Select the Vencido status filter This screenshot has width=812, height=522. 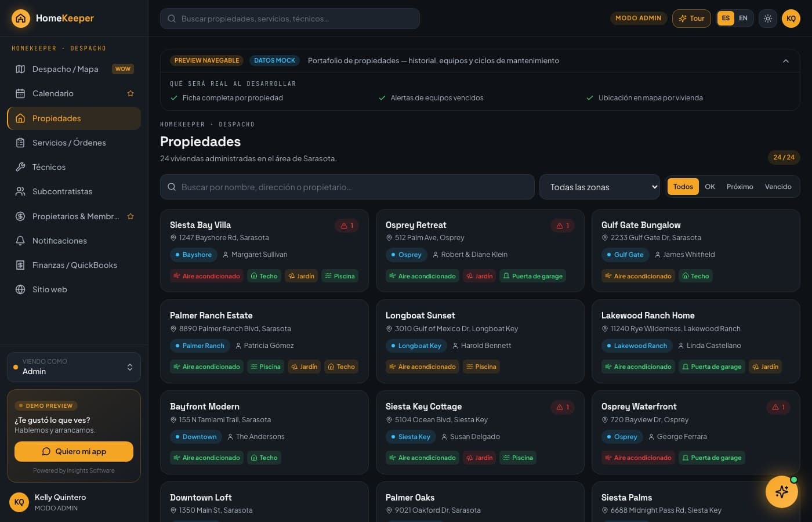click(778, 187)
